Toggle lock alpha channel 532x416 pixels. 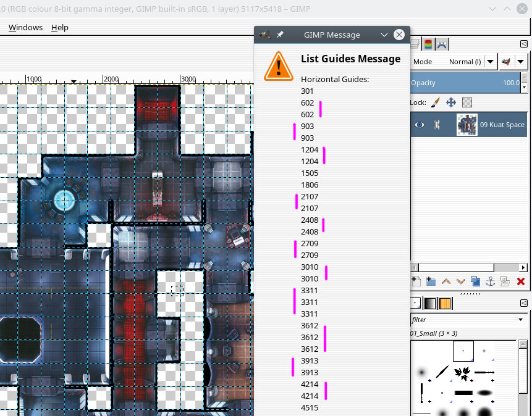[467, 102]
